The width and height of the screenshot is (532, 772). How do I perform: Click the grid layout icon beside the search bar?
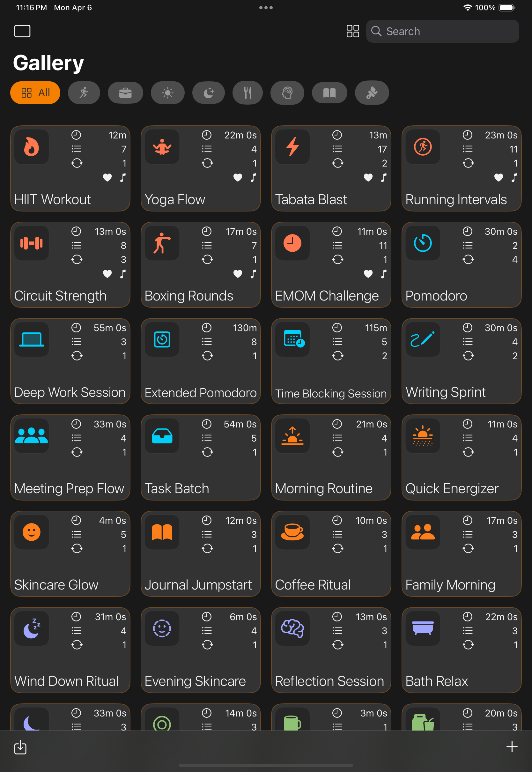click(353, 31)
